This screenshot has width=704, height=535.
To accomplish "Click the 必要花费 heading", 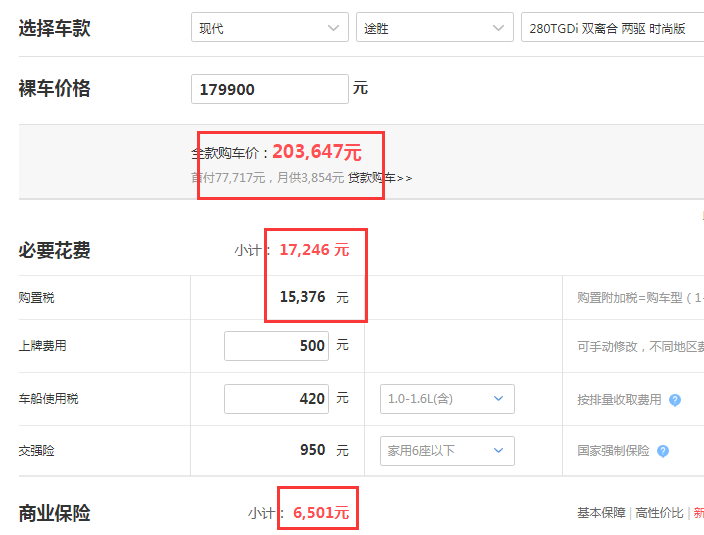I will [54, 250].
